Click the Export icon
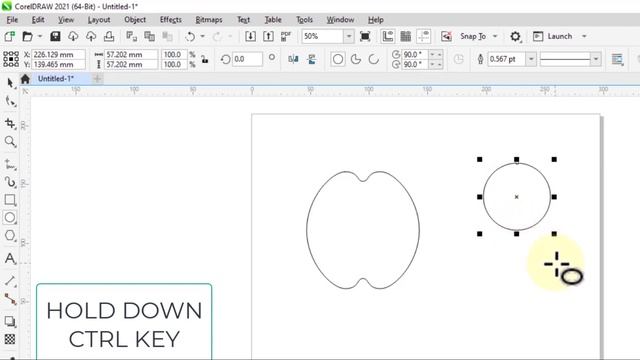This screenshot has width=640, height=360. pyautogui.click(x=268, y=36)
